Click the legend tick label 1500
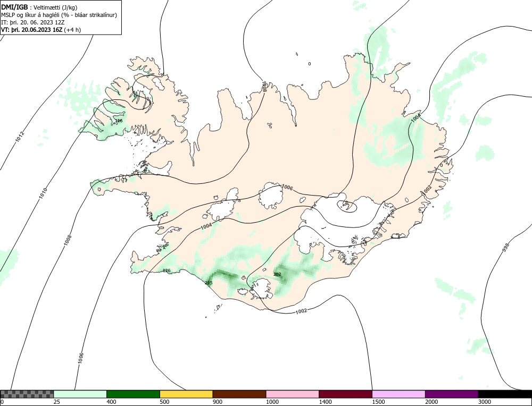Screen dimensions: 532x406 point(378,402)
